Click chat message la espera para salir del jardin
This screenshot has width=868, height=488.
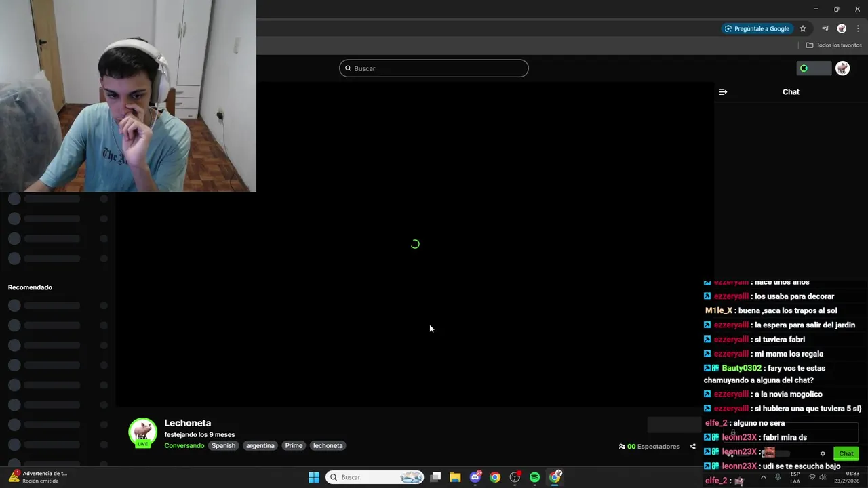[805, 325]
